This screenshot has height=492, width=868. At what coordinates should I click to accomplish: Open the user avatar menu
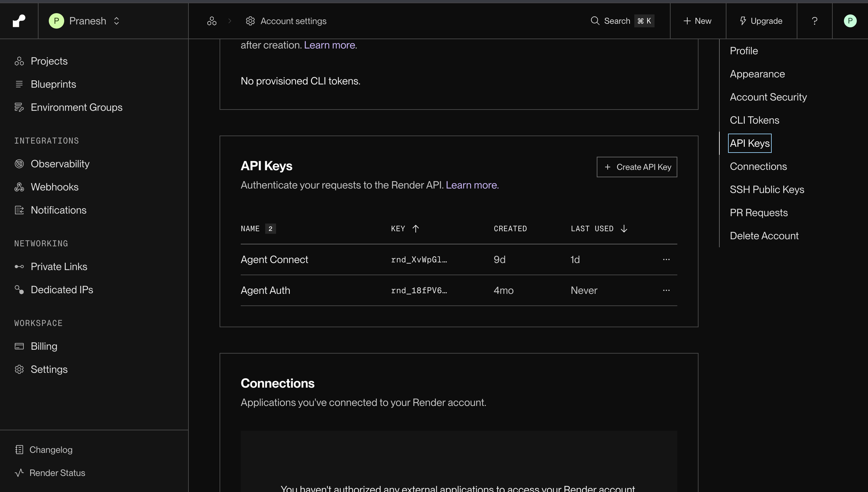(x=850, y=21)
